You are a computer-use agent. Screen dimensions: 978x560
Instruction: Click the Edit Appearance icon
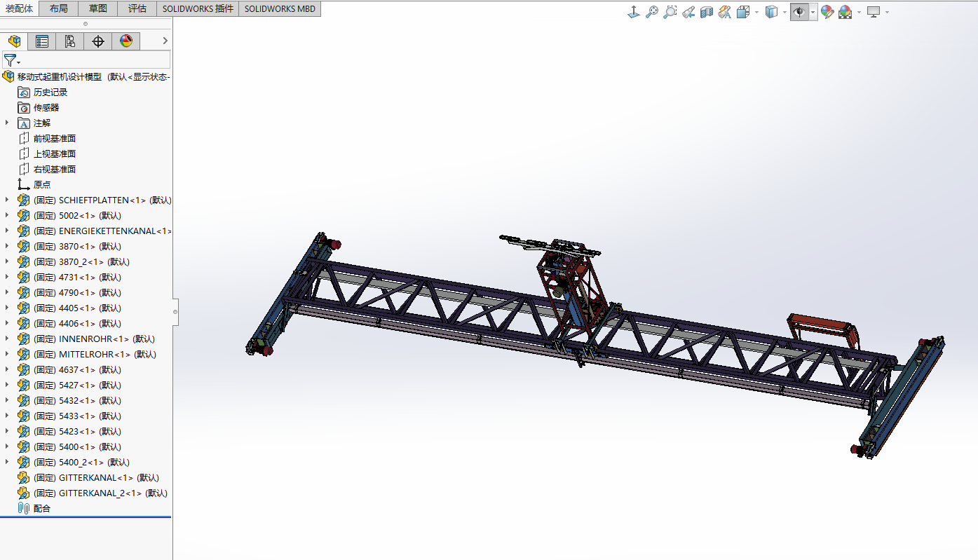pyautogui.click(x=827, y=12)
